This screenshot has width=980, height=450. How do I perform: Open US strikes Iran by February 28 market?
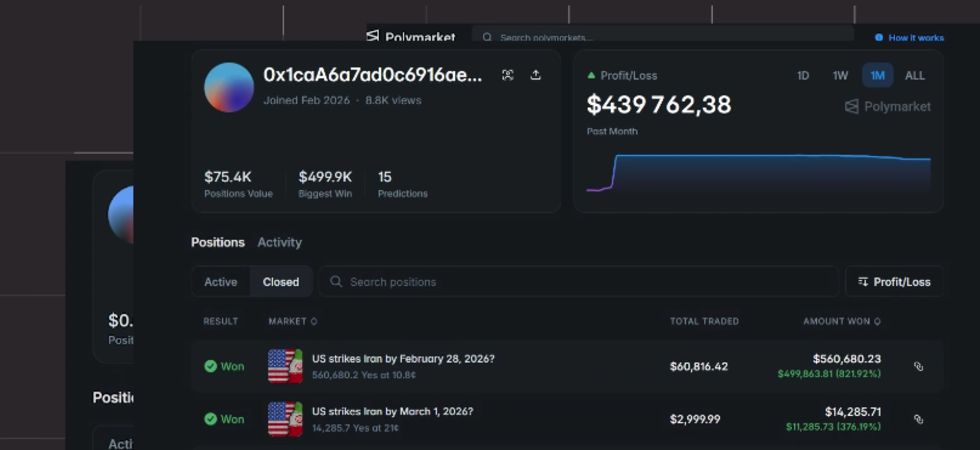click(x=403, y=359)
